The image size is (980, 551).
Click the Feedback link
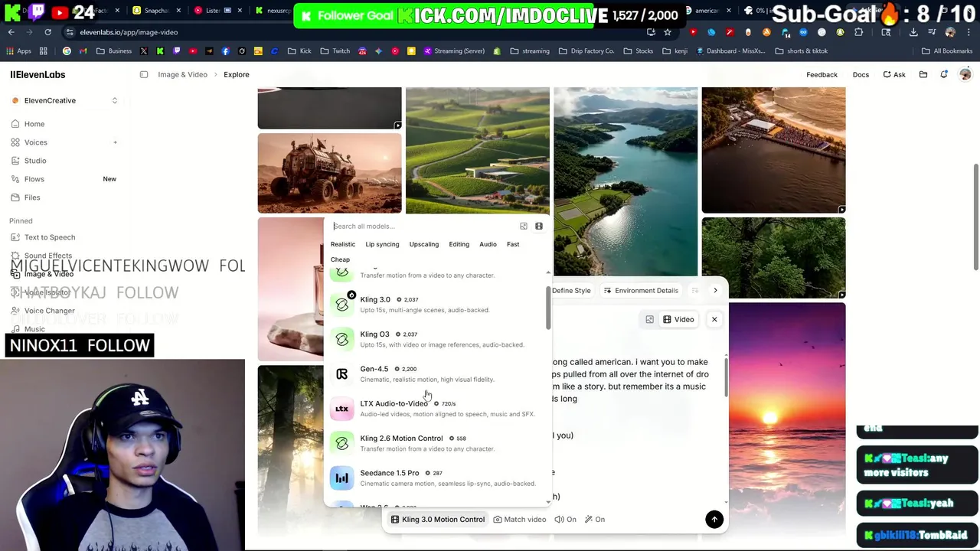point(822,74)
